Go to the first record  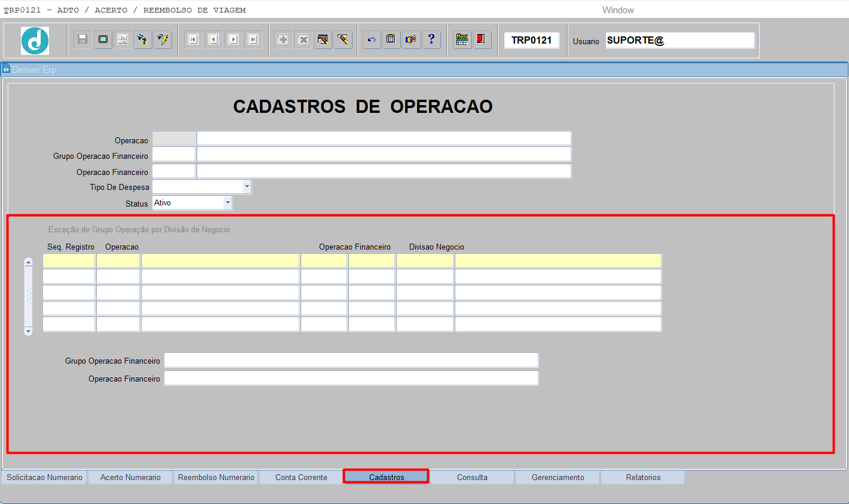193,39
